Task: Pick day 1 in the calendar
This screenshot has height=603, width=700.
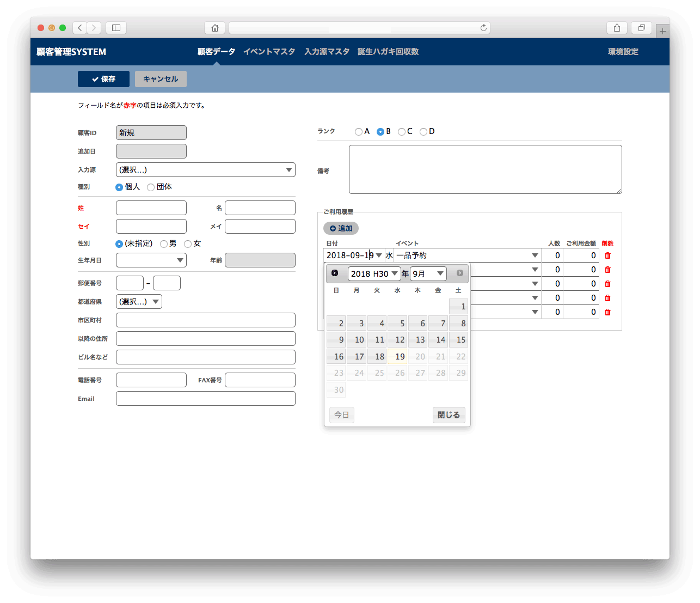Action: (458, 306)
